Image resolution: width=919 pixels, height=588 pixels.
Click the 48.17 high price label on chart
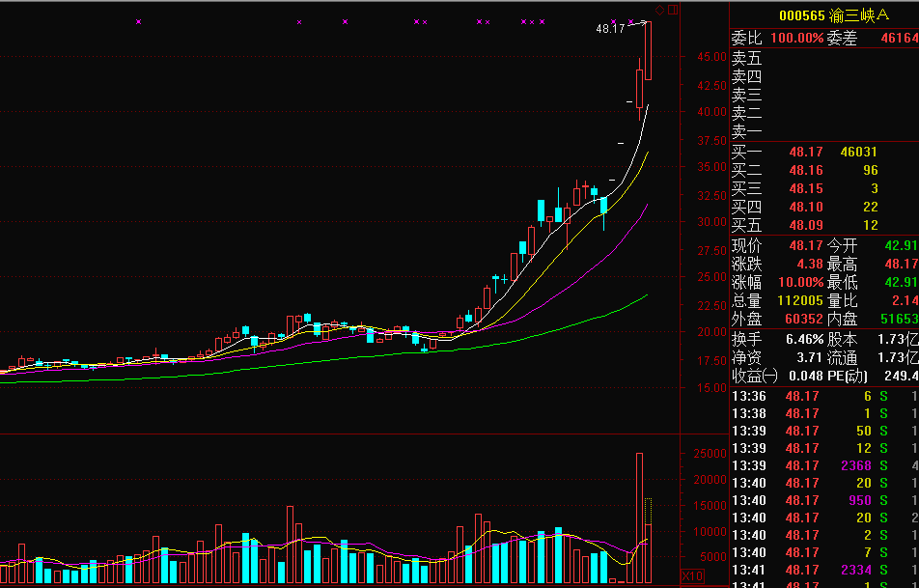(610, 30)
